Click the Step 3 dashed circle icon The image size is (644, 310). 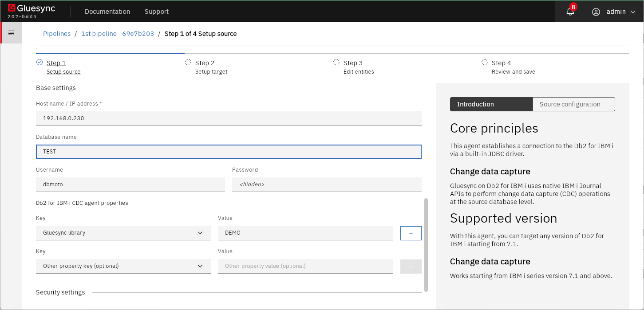(x=336, y=63)
